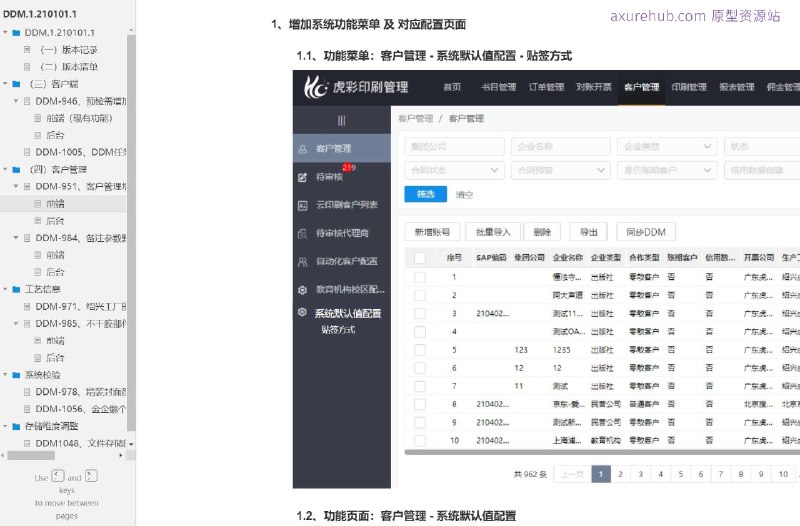This screenshot has height=526, width=800.
Task: Click folder icon beside 工艺信息
Action: (x=16, y=289)
